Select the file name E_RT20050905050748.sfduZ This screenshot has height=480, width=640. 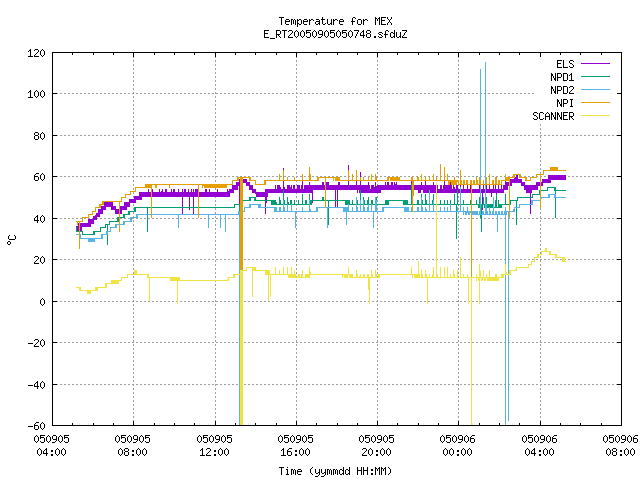[x=335, y=34]
